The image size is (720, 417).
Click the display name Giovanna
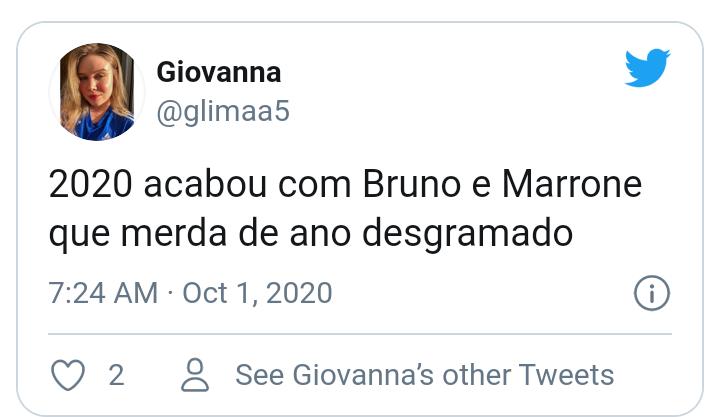[219, 73]
